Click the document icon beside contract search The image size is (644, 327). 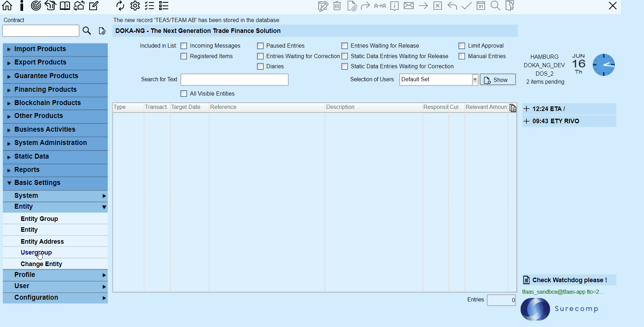102,31
